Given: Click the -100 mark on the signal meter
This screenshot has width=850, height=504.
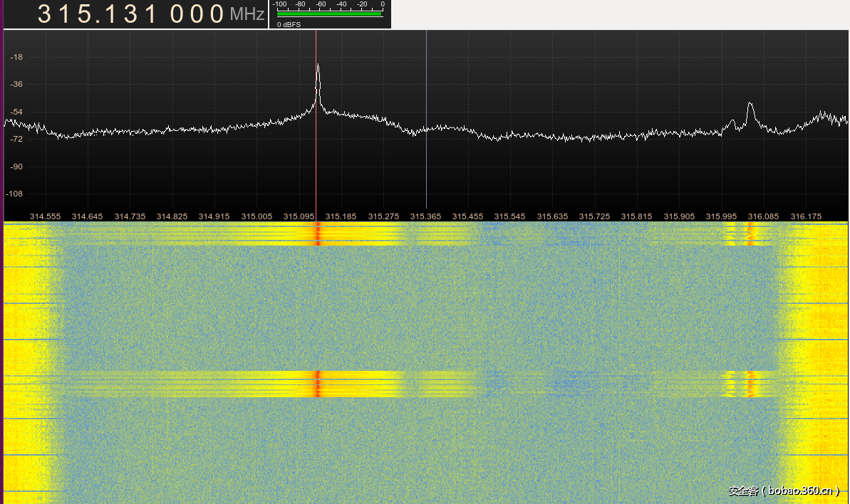Looking at the screenshot, I should [279, 4].
